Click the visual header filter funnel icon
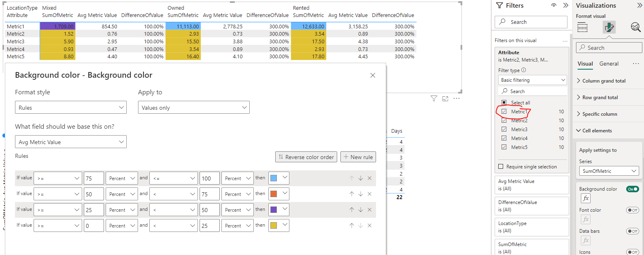644x255 pixels. point(434,98)
